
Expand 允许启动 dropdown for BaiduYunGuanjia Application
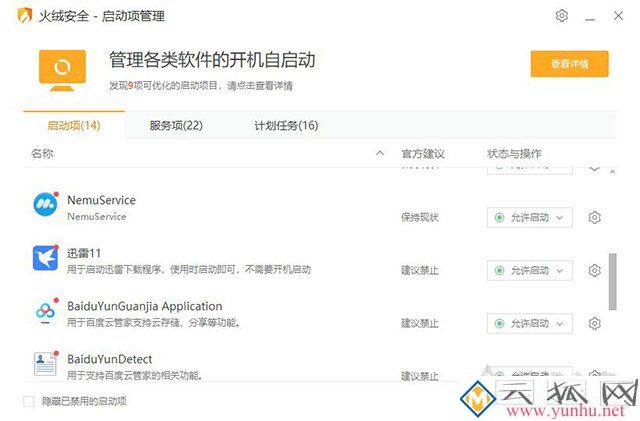point(529,323)
